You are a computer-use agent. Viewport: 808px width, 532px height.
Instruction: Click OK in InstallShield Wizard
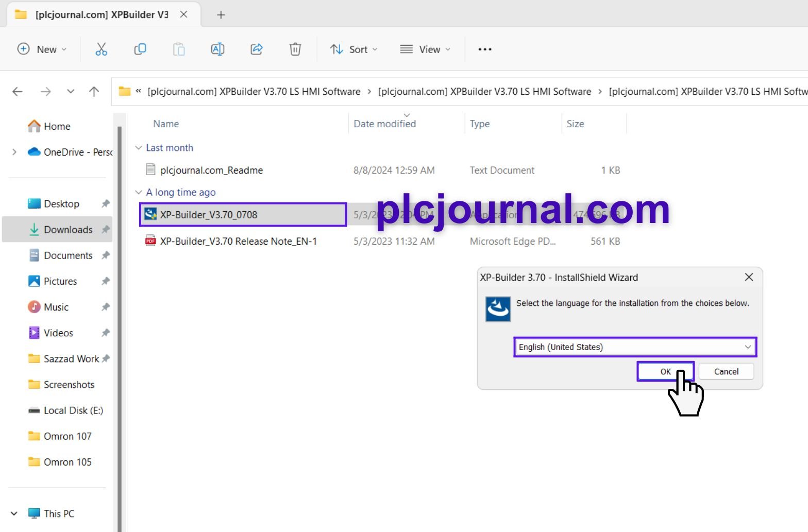tap(666, 371)
